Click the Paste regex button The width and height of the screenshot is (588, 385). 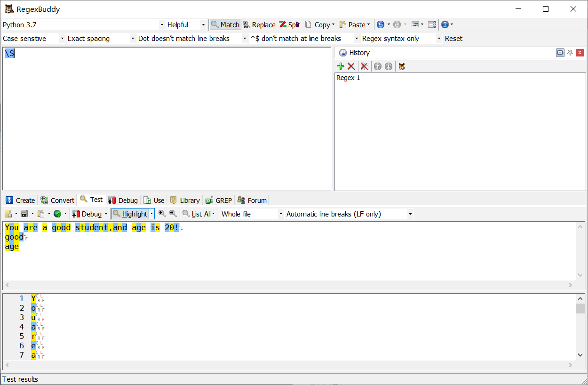click(352, 24)
